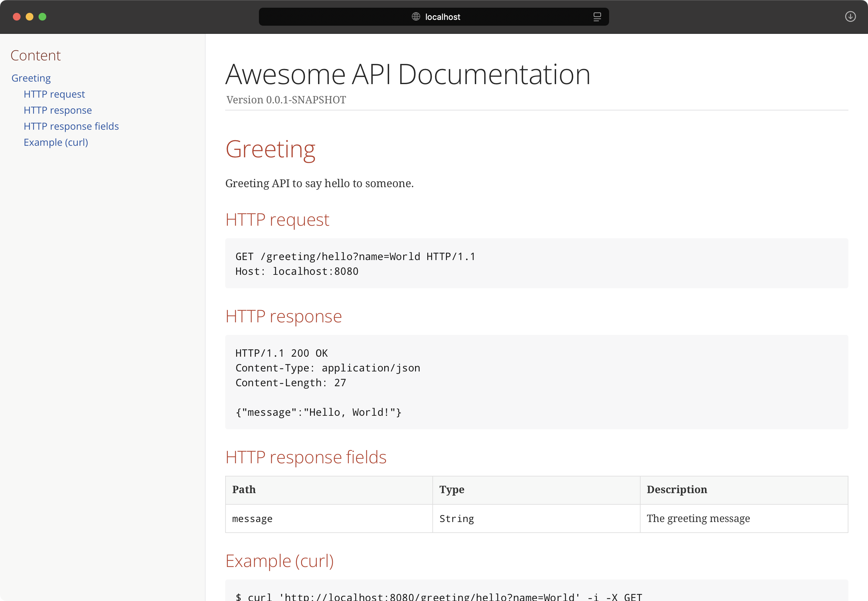Click the green fullscreen window button
The height and width of the screenshot is (601, 868).
tap(43, 17)
